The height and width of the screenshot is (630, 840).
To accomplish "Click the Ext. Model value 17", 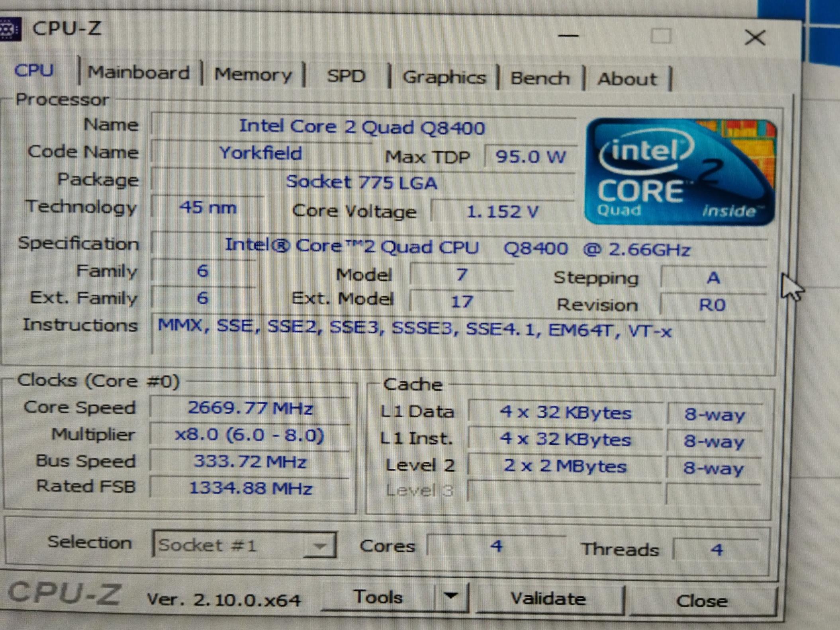I will pyautogui.click(x=462, y=301).
